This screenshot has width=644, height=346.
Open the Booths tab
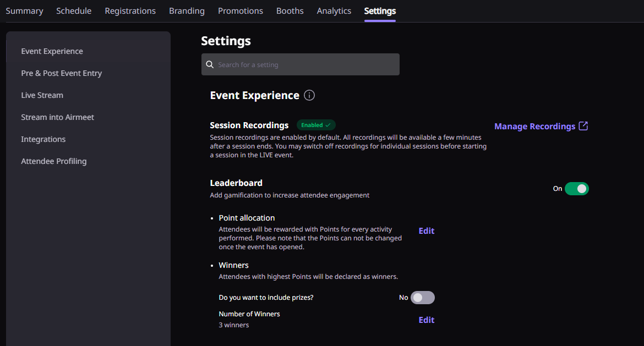[x=290, y=11]
